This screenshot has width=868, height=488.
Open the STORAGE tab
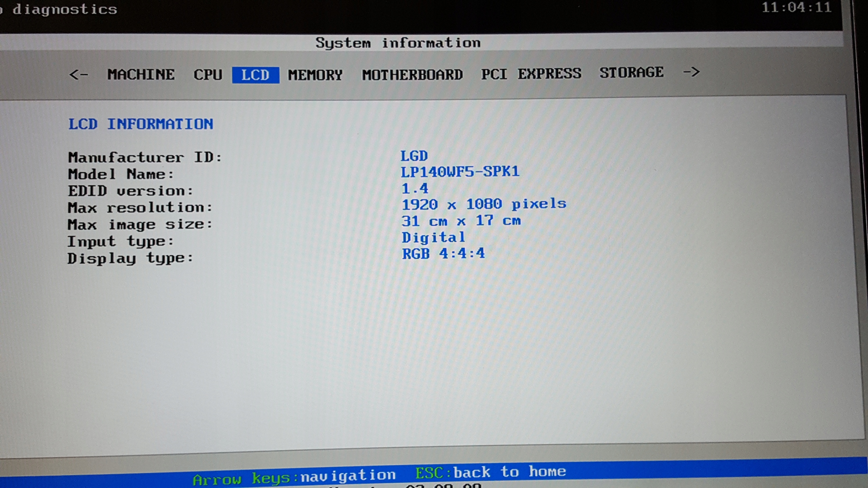tap(631, 73)
